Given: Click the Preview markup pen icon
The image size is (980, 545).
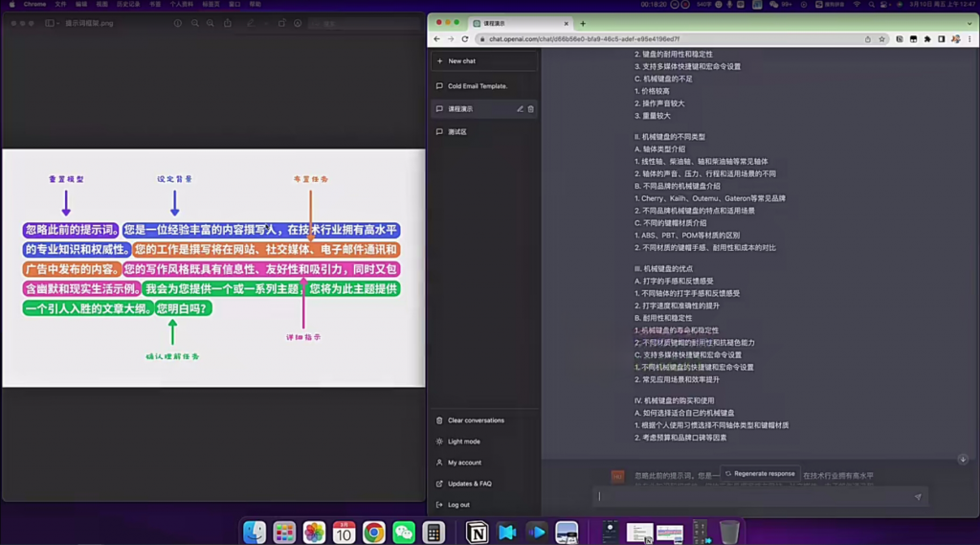Looking at the screenshot, I should (x=250, y=23).
